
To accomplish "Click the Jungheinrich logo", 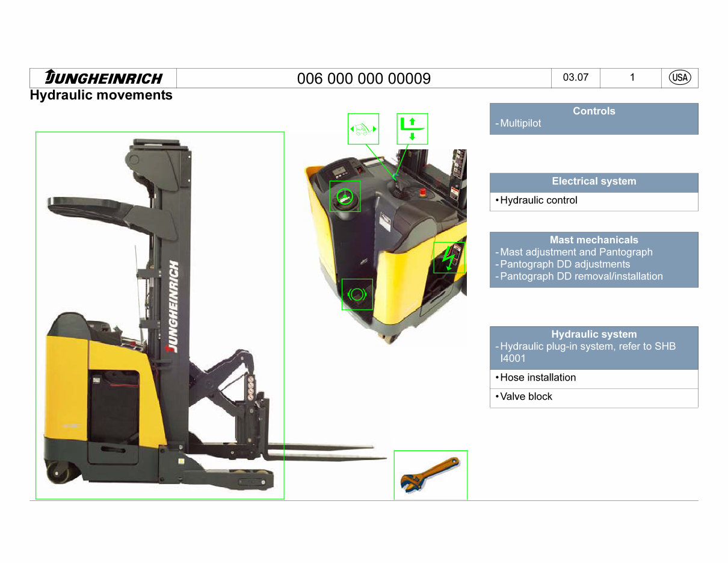I will pyautogui.click(x=102, y=77).
